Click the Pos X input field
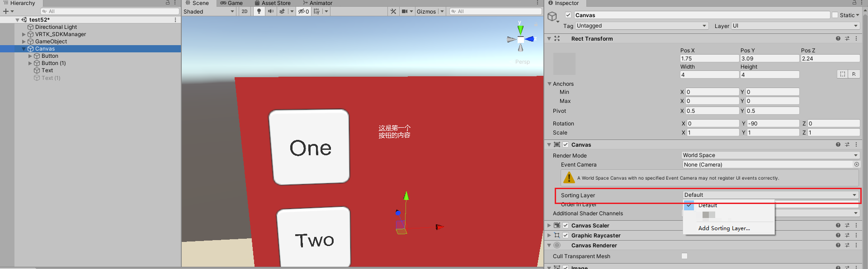This screenshot has height=269, width=868. [709, 58]
